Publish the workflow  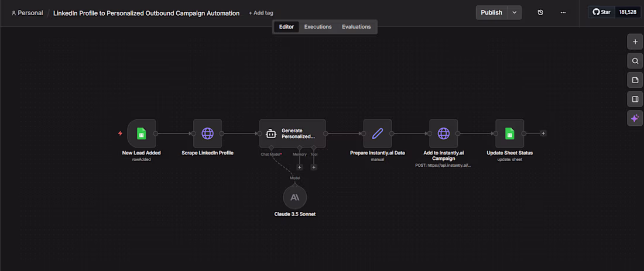(x=492, y=13)
